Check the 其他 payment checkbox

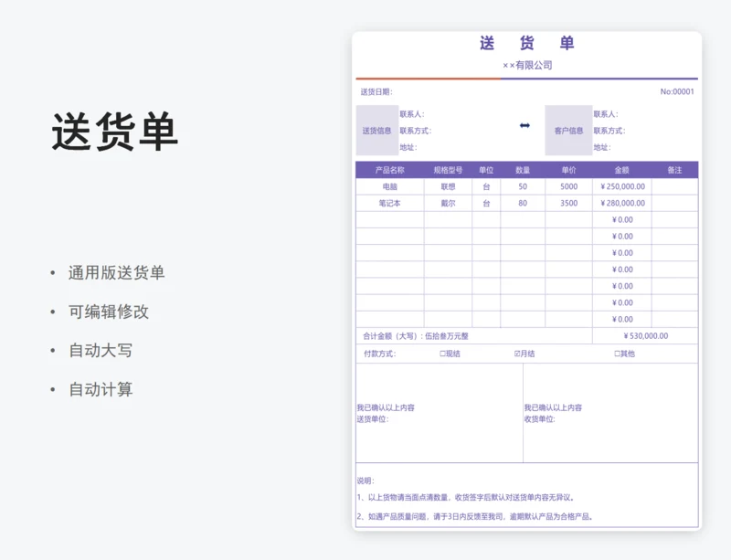[617, 354]
